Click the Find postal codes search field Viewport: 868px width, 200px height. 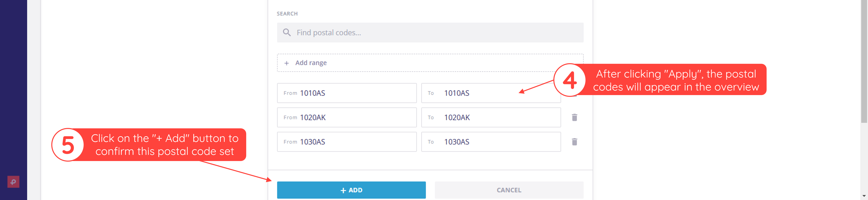[430, 33]
